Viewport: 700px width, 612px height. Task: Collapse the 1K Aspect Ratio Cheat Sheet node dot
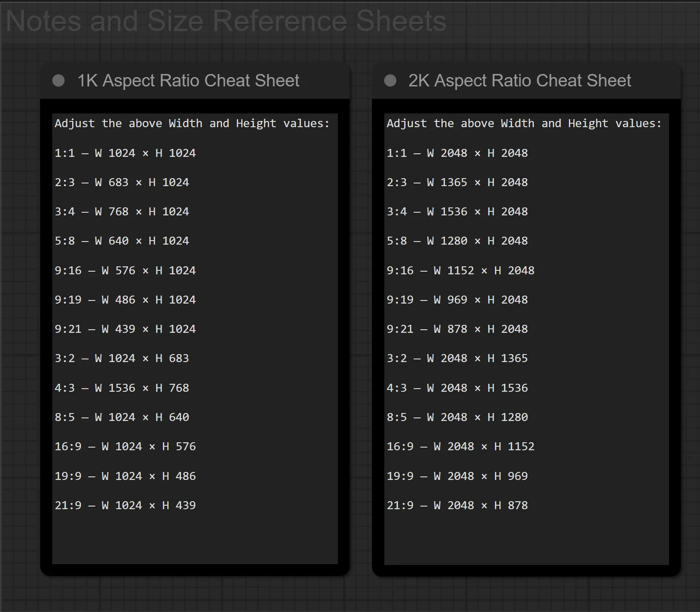pos(58,81)
